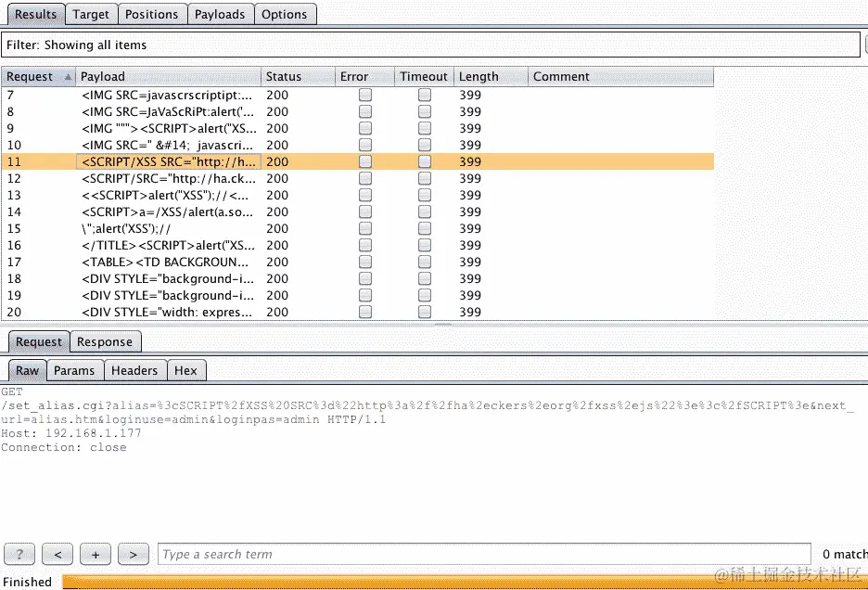Select request 19 DIV STYLE payload row
Viewport: 868px width, 590px height.
click(x=358, y=295)
